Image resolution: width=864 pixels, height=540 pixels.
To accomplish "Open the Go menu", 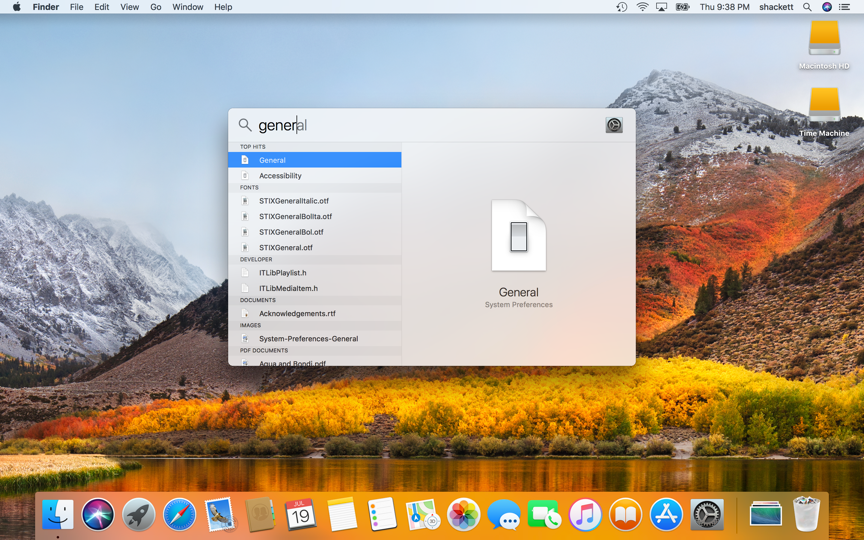I will click(x=156, y=7).
